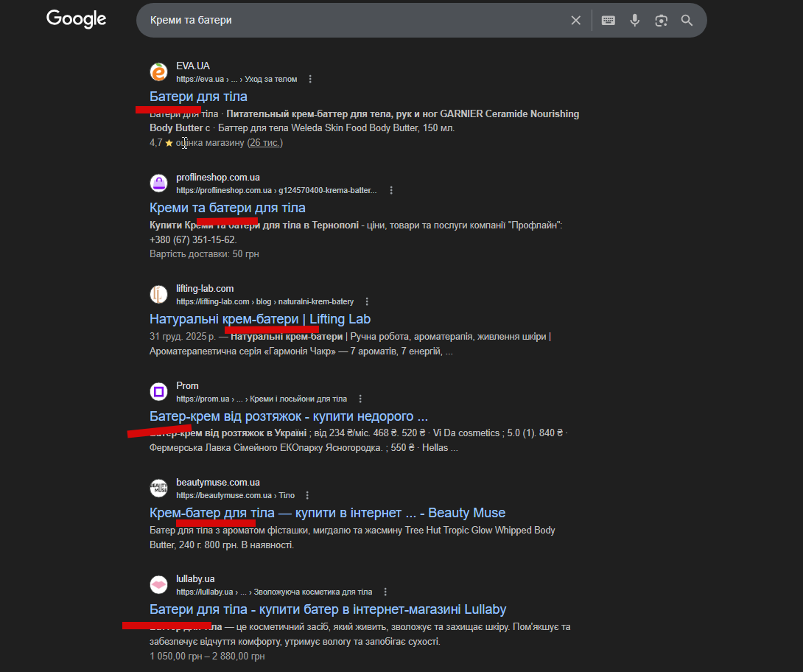The image size is (803, 672).
Task: Click the Prom site name
Action: pos(187,385)
